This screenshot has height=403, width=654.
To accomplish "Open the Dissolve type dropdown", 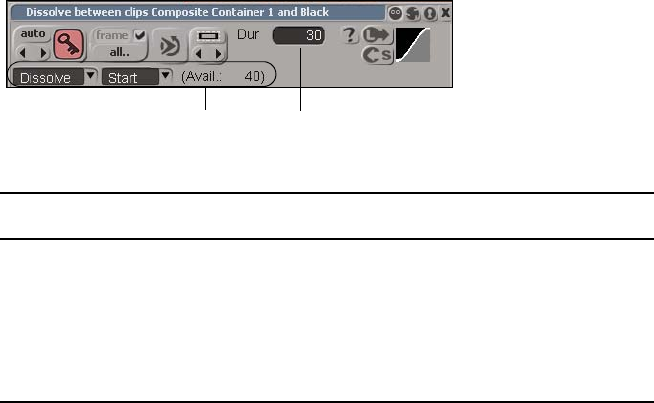I will (x=48, y=78).
